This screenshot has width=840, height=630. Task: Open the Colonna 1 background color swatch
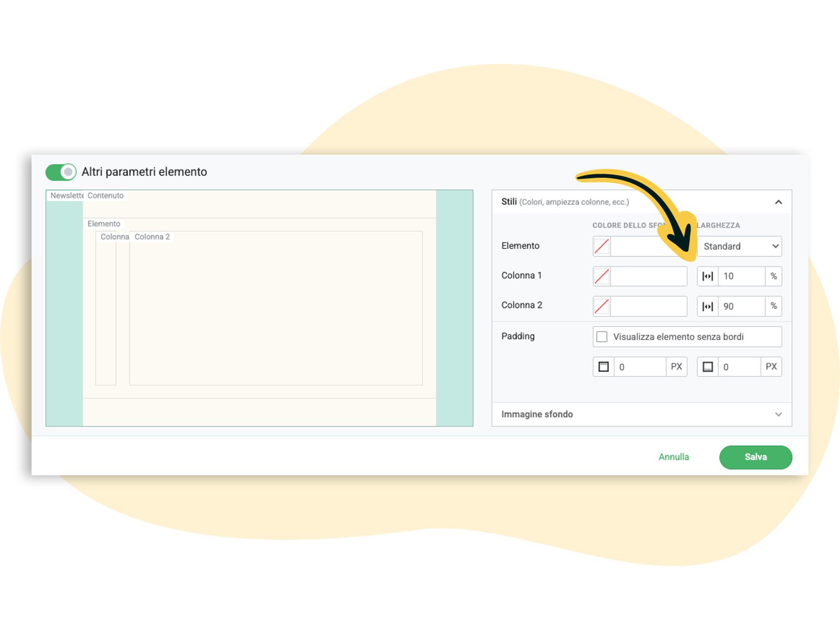click(602, 276)
